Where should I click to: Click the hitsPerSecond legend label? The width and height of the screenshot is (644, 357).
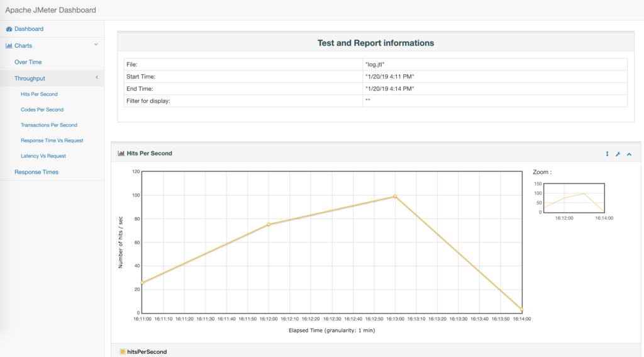tap(147, 352)
